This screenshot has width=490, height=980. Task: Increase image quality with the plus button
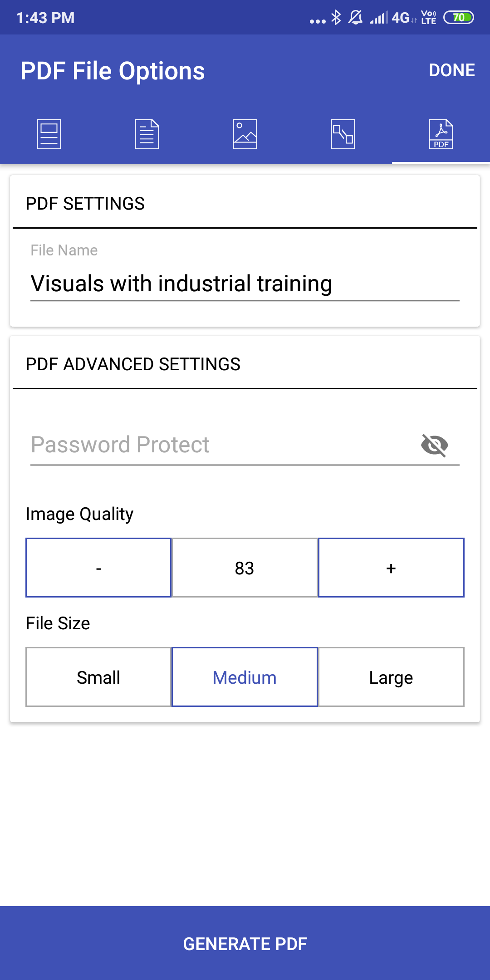(391, 568)
